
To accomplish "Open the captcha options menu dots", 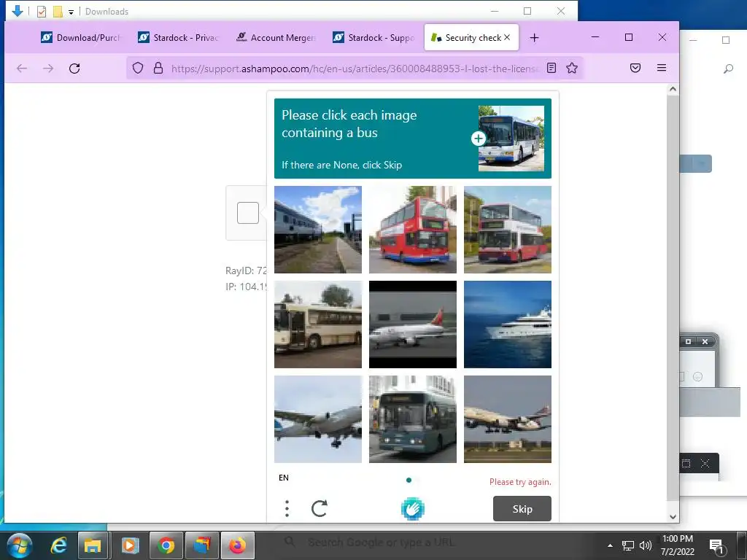I will [x=287, y=508].
